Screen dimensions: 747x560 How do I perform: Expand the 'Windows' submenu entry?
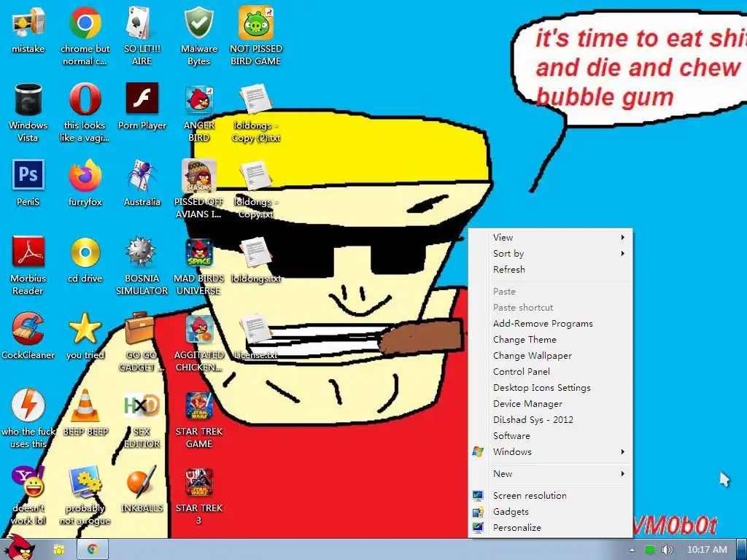550,452
